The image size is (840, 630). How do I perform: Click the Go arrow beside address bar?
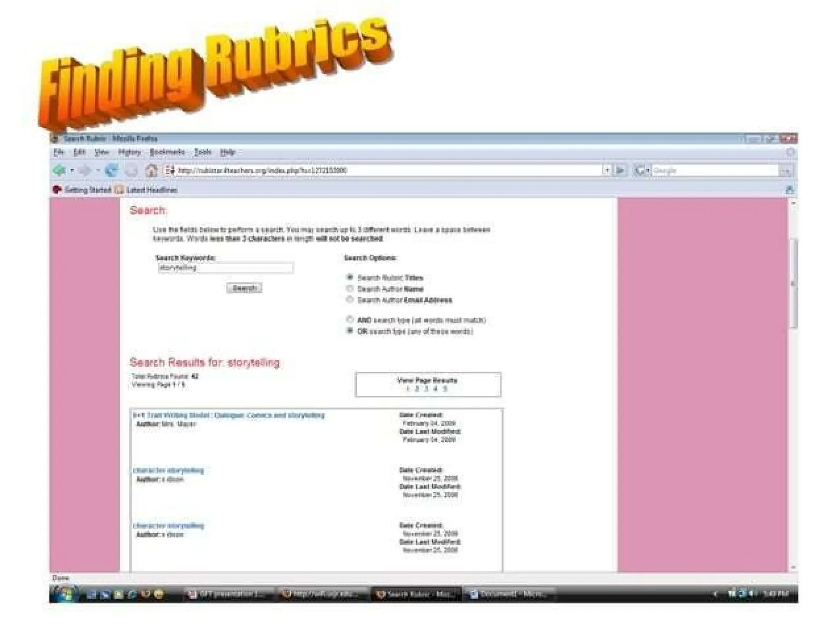(620, 170)
